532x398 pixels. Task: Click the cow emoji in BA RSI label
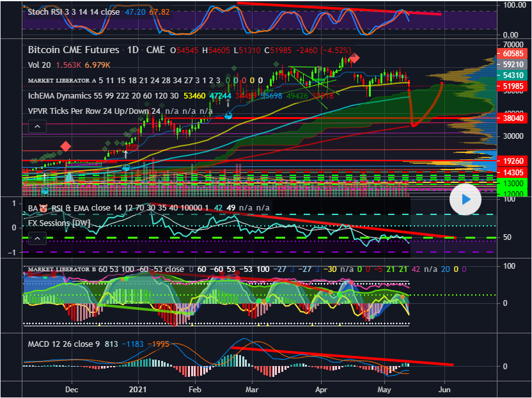(44, 208)
